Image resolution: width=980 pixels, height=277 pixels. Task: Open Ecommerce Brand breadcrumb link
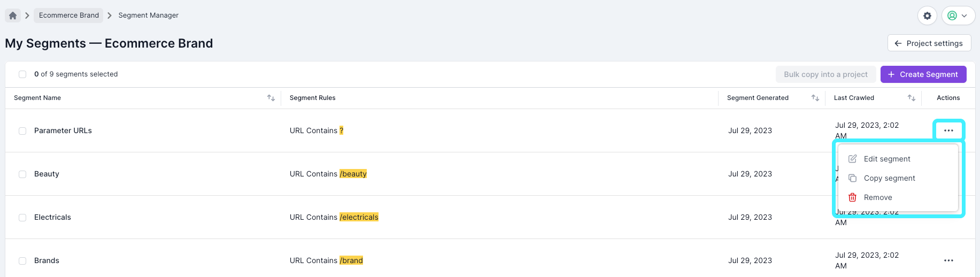coord(68,16)
